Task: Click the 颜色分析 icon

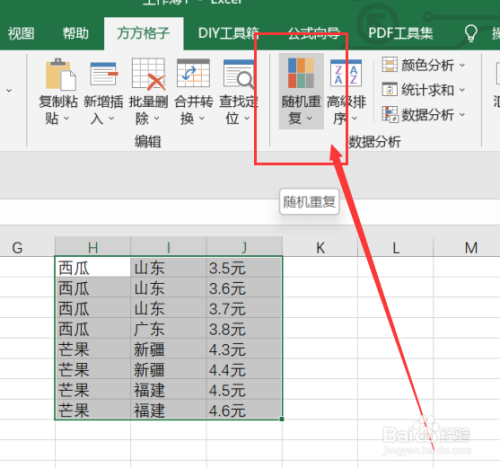Action: tap(390, 64)
